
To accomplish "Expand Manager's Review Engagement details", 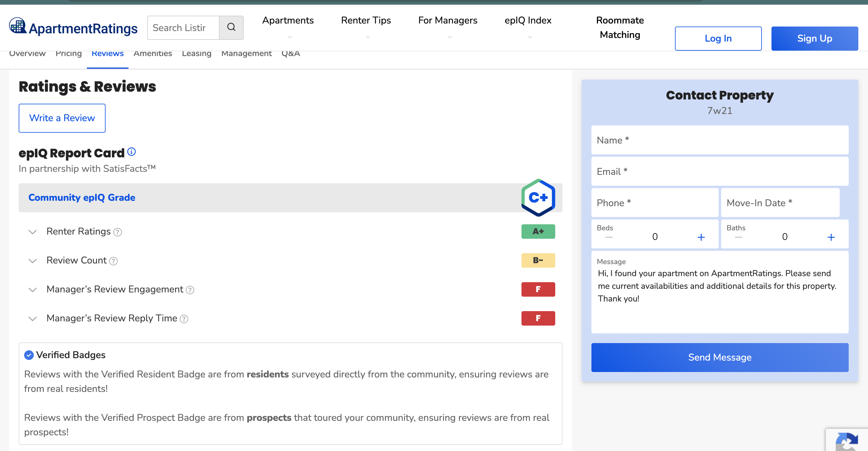I will tap(32, 290).
